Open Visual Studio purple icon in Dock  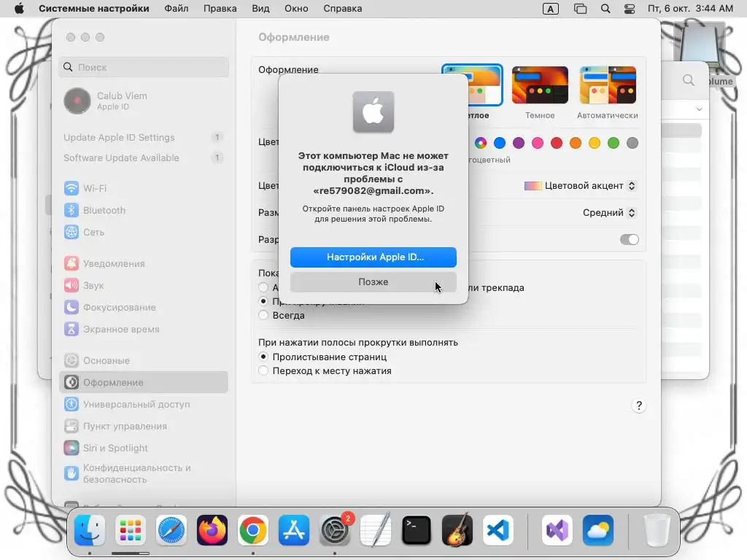[557, 530]
